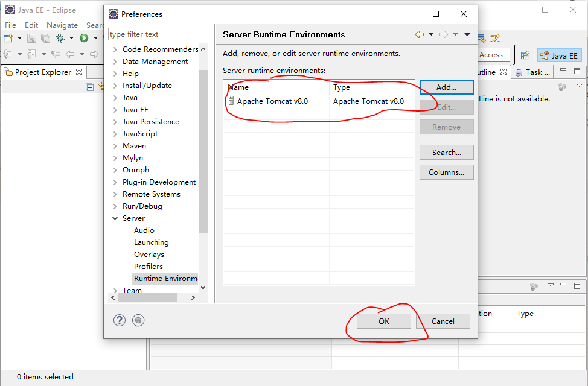Expand the Server category in Preferences tree
The width and height of the screenshot is (588, 386).
(116, 218)
